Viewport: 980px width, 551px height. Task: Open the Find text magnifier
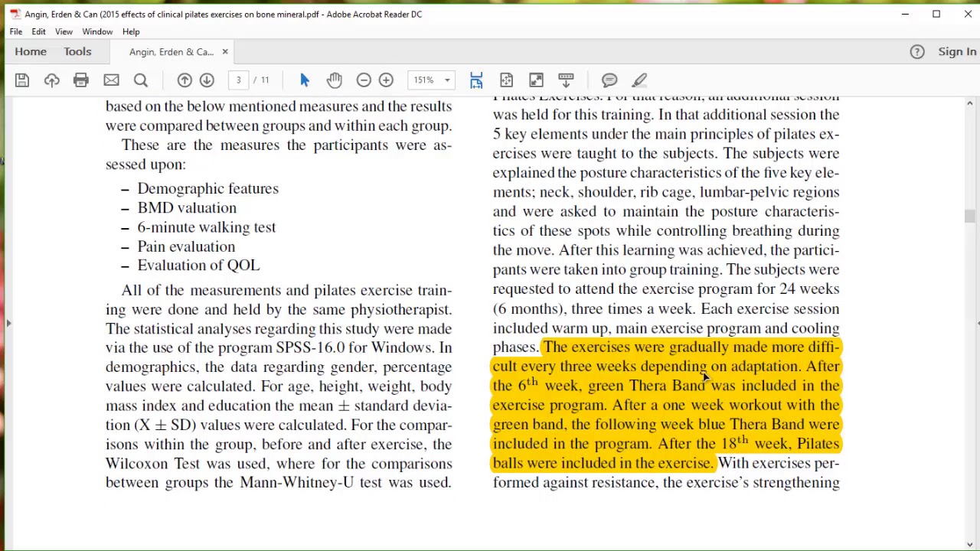coord(141,80)
